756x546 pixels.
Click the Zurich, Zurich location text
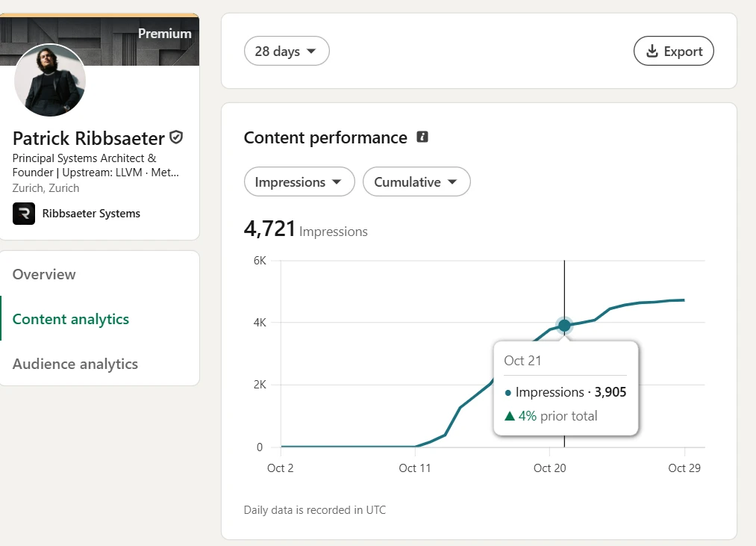46,187
